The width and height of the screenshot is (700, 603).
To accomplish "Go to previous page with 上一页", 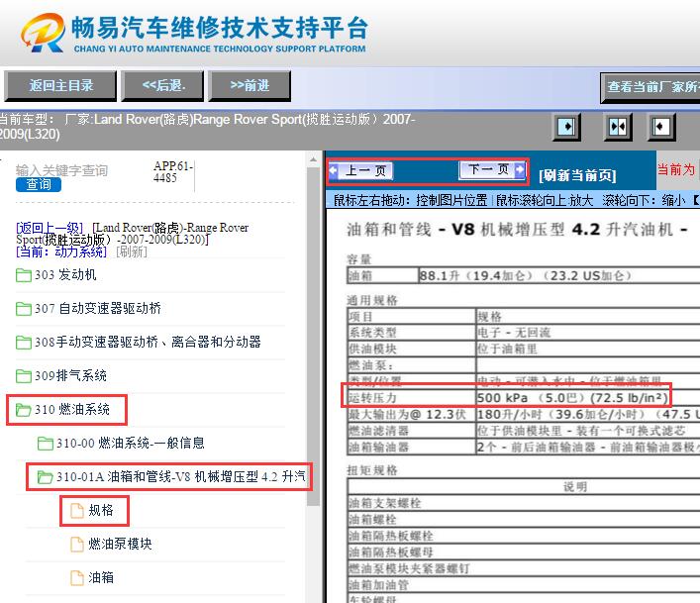I will tap(360, 170).
